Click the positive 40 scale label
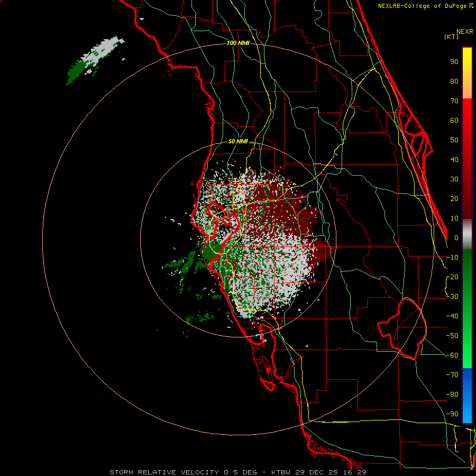The height and width of the screenshot is (476, 476). coord(454,160)
